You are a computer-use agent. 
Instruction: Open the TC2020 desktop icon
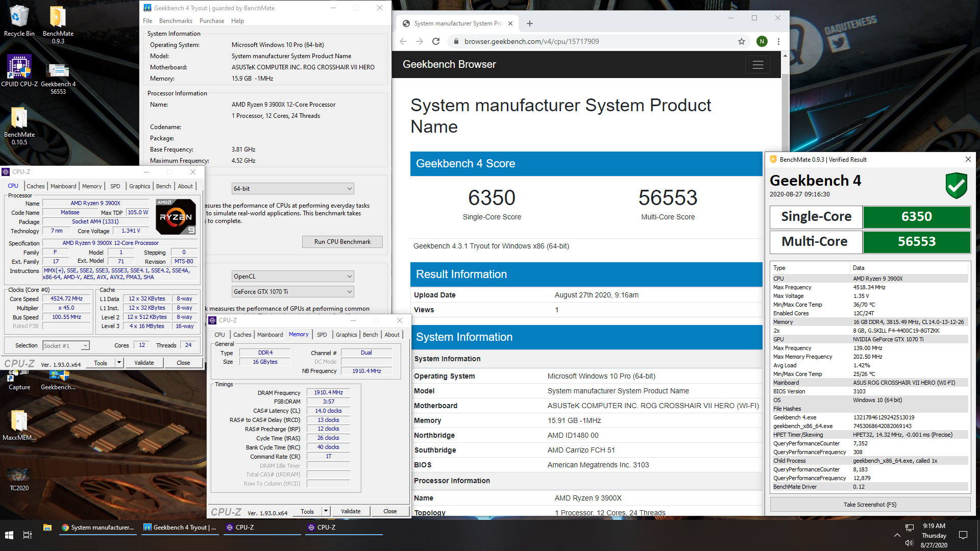19,479
